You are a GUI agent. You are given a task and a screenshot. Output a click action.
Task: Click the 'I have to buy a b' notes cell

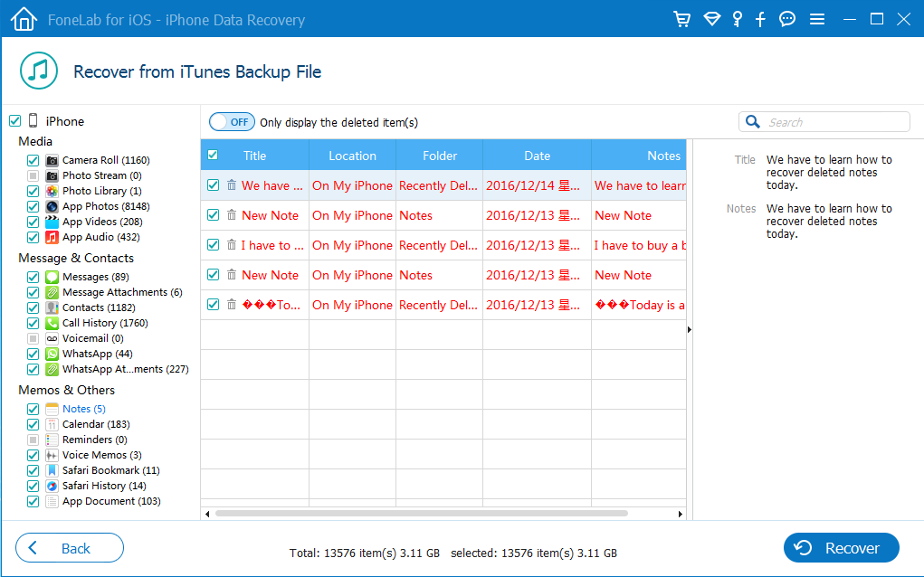[640, 245]
